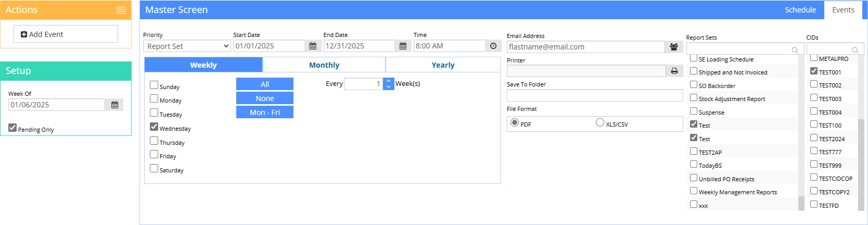Uncheck the Wednesday checkbox
This screenshot has width=868, height=225.
[x=154, y=127]
